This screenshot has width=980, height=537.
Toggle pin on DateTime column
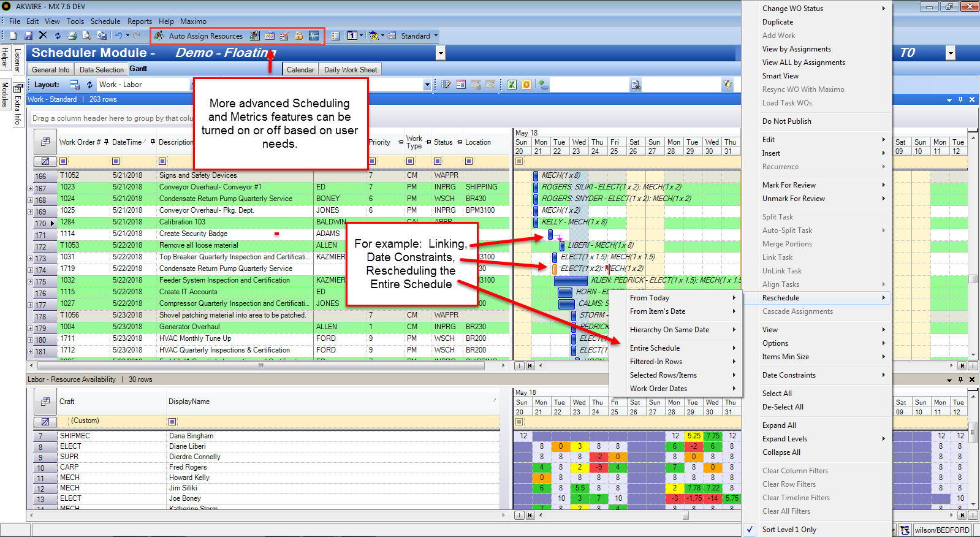coord(153,142)
